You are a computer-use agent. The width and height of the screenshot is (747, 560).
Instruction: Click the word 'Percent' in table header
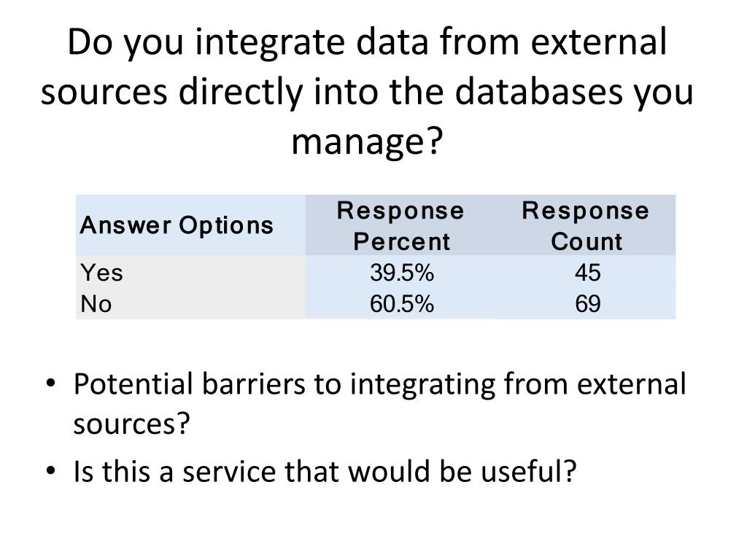pos(402,241)
